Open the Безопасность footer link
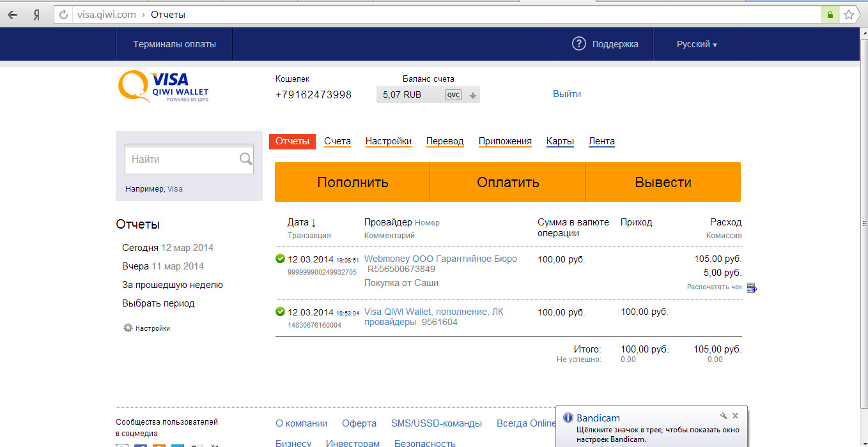 click(x=425, y=443)
